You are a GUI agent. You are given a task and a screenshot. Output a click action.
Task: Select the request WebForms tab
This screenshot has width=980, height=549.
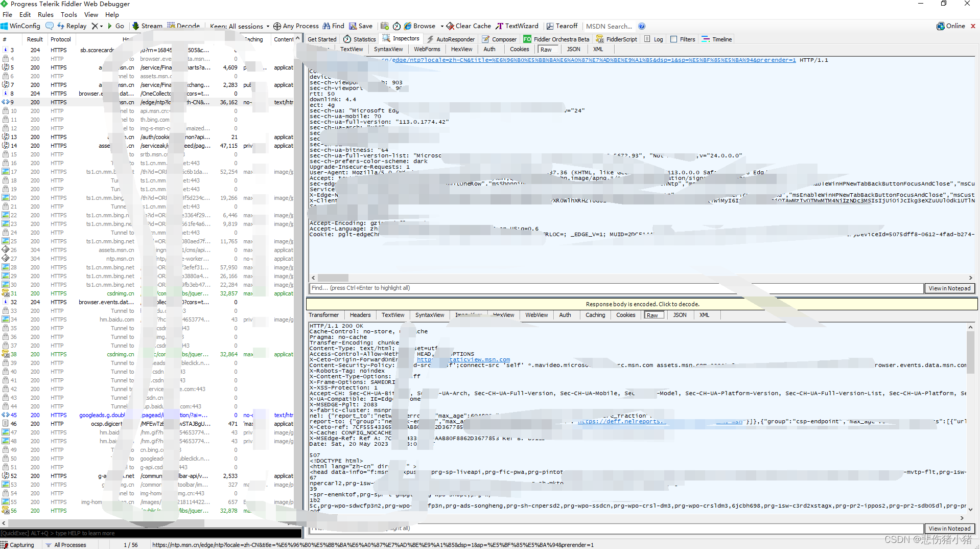(427, 50)
